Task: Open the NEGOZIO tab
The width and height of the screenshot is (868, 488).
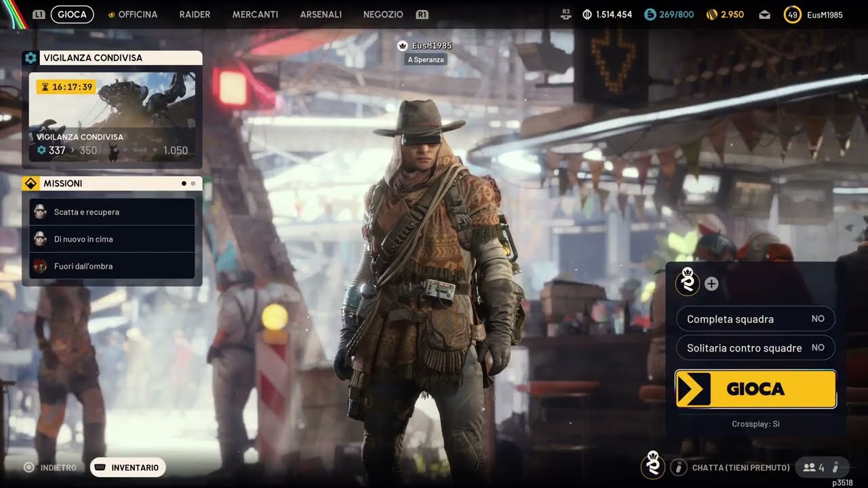Action: point(383,14)
